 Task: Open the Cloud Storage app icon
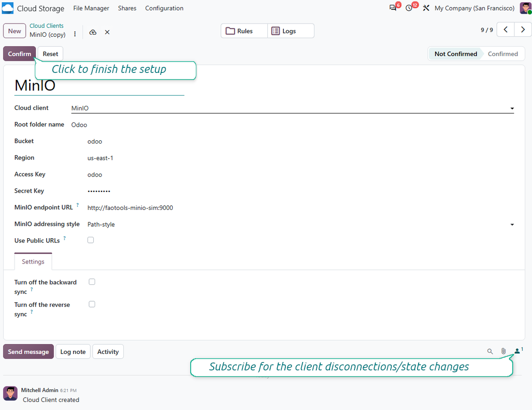tap(8, 8)
